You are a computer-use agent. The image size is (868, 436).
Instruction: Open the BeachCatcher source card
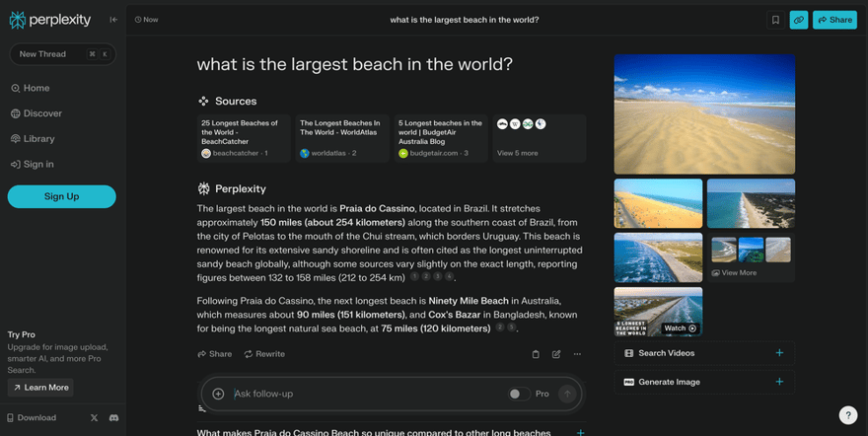click(x=244, y=138)
